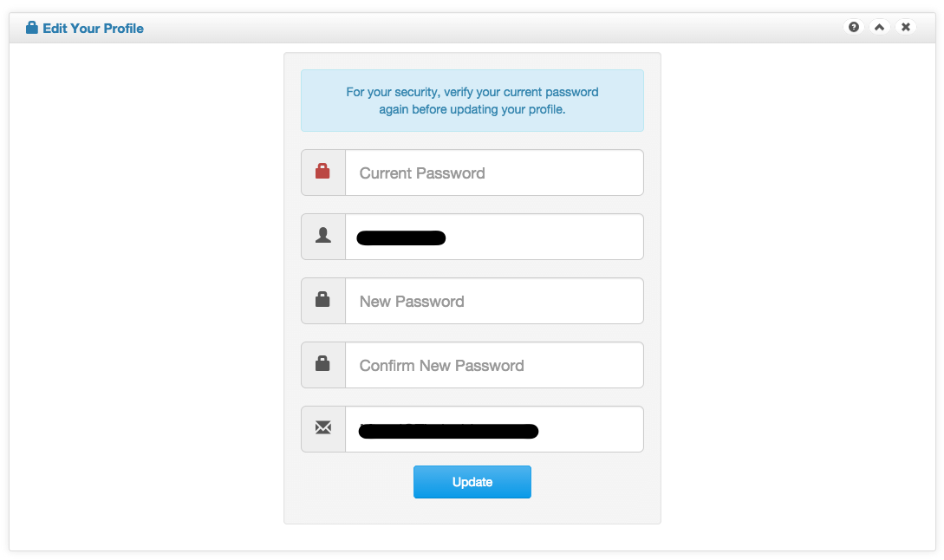The image size is (944, 560).
Task: Collapse the Edit Your Profile panel
Action: pyautogui.click(x=880, y=27)
